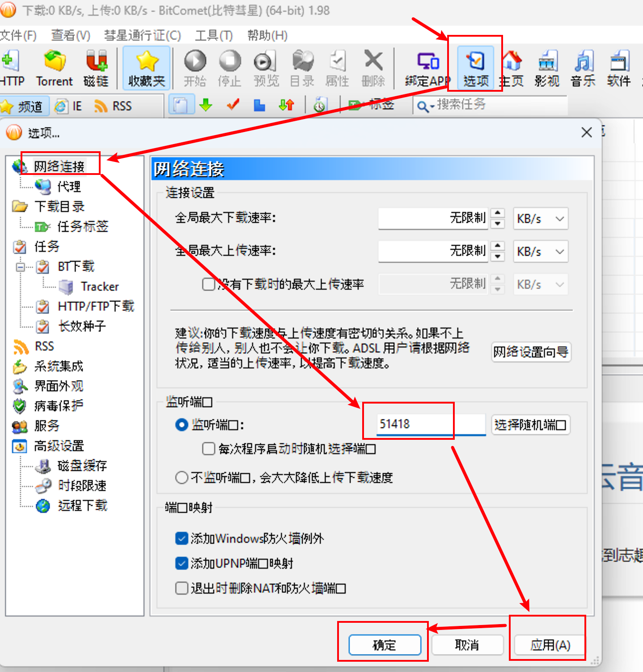
Task: Select 下载目录 in the options tree
Action: click(59, 206)
